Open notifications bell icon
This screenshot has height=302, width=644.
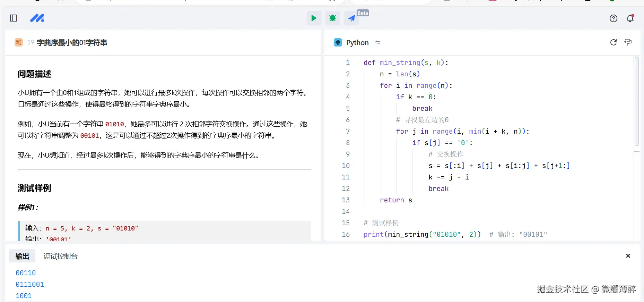pyautogui.click(x=630, y=18)
